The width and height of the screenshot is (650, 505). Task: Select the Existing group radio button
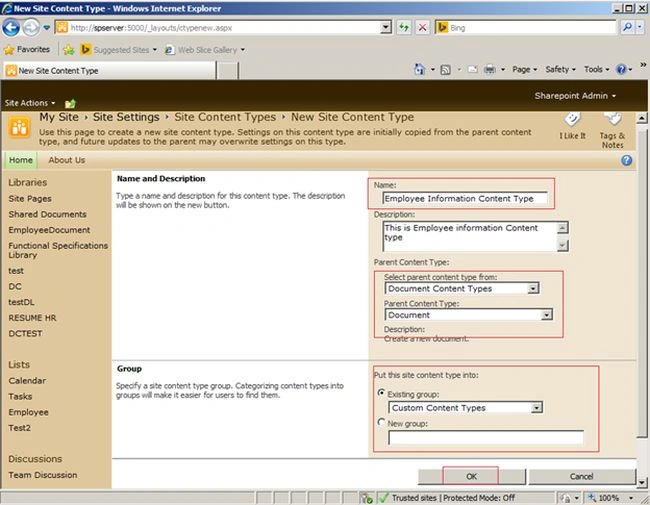pyautogui.click(x=381, y=392)
